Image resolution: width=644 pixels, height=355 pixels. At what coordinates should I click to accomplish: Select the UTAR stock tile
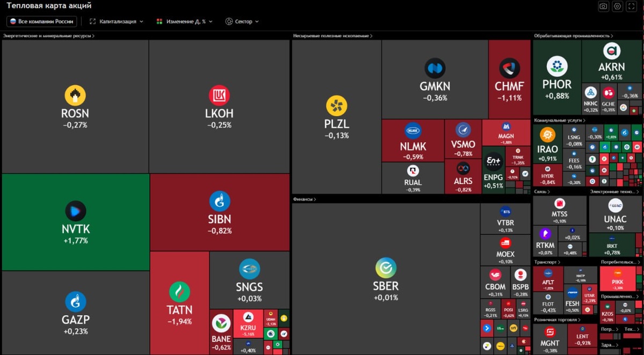click(x=589, y=293)
